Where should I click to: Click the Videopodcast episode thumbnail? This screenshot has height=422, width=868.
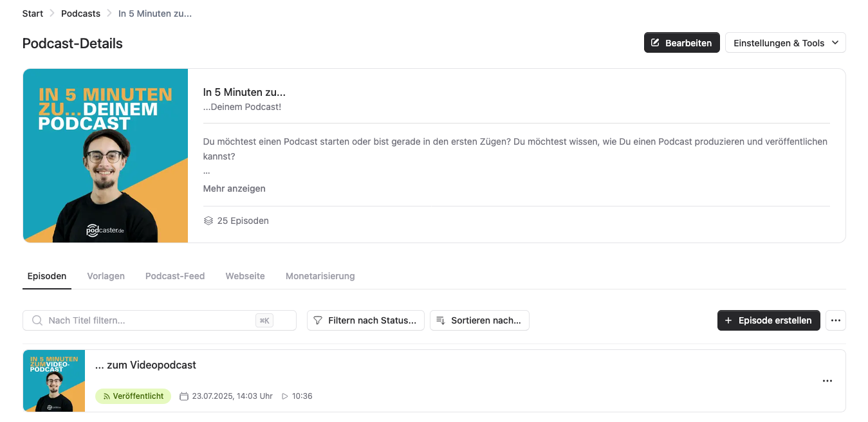click(x=54, y=381)
